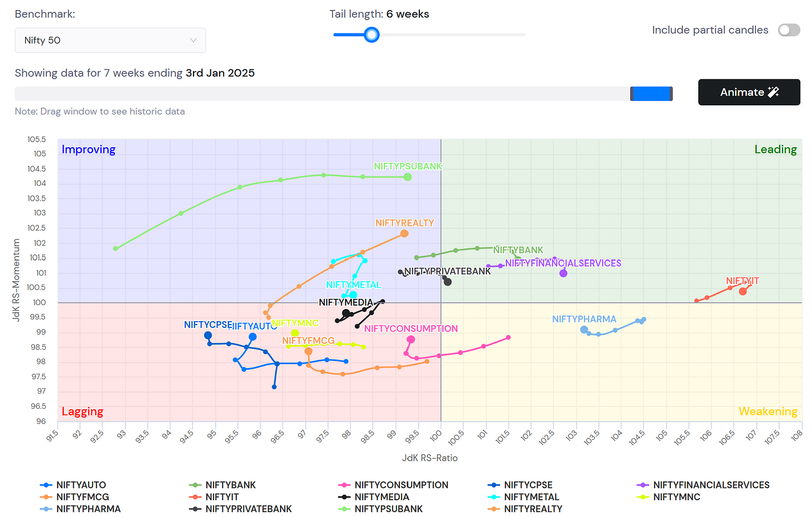
Task: Click the NIFTYPSUBANK head data point
Action: pyautogui.click(x=408, y=177)
